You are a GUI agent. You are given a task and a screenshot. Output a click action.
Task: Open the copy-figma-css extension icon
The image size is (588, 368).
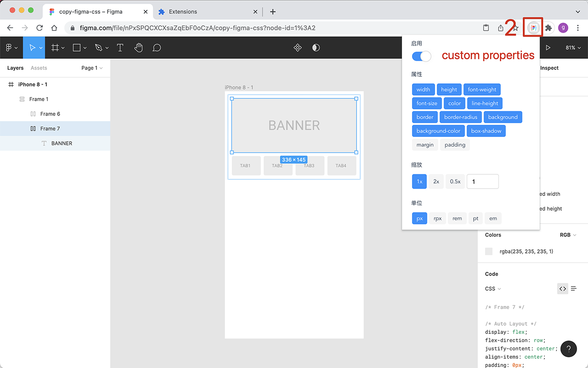click(x=532, y=28)
